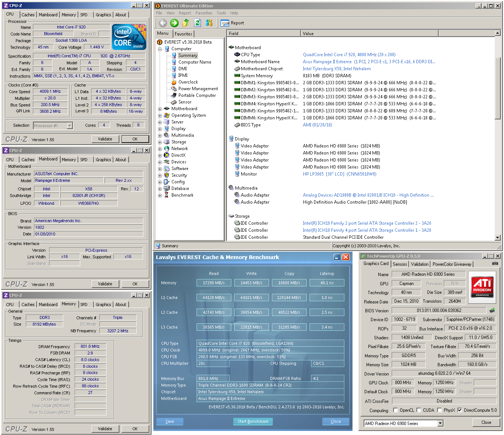
Task: Open the Processor #1 selection dropdown
Action: [69, 126]
